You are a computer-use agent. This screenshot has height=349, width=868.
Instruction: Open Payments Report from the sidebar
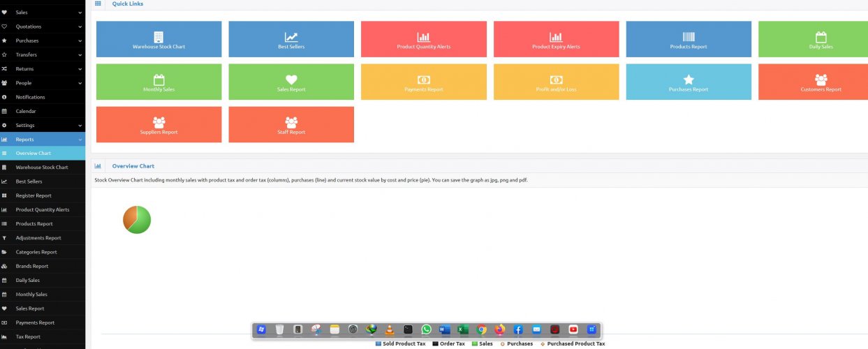pyautogui.click(x=43, y=322)
